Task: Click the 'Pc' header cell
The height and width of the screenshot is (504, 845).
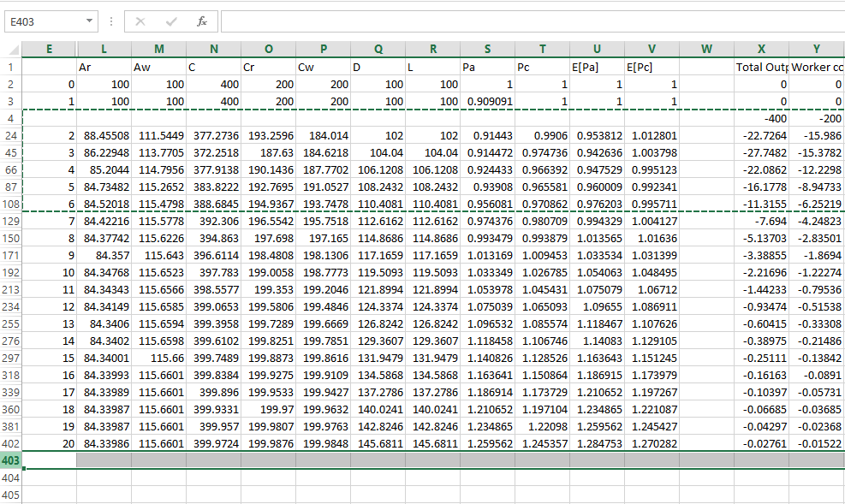Action: coord(543,68)
